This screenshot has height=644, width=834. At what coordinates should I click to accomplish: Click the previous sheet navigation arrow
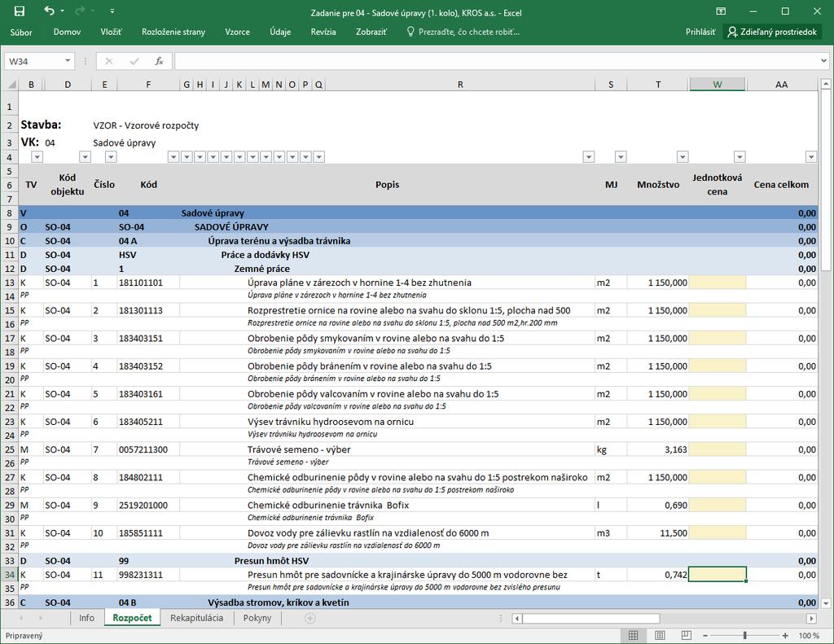(x=21, y=618)
